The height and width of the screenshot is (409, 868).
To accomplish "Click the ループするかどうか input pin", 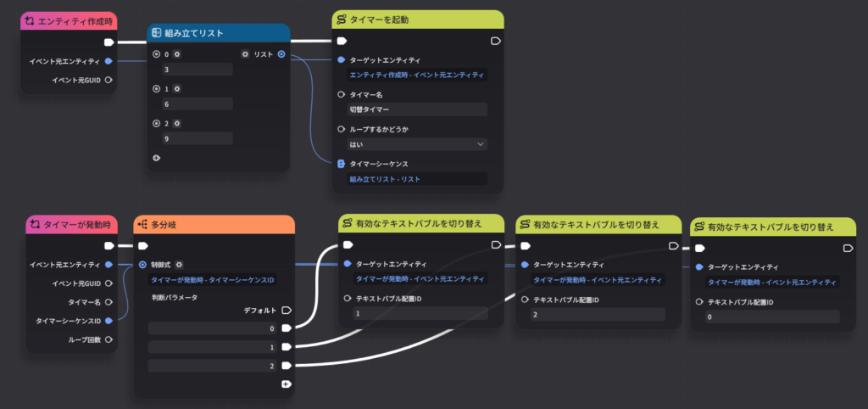I will pyautogui.click(x=342, y=129).
